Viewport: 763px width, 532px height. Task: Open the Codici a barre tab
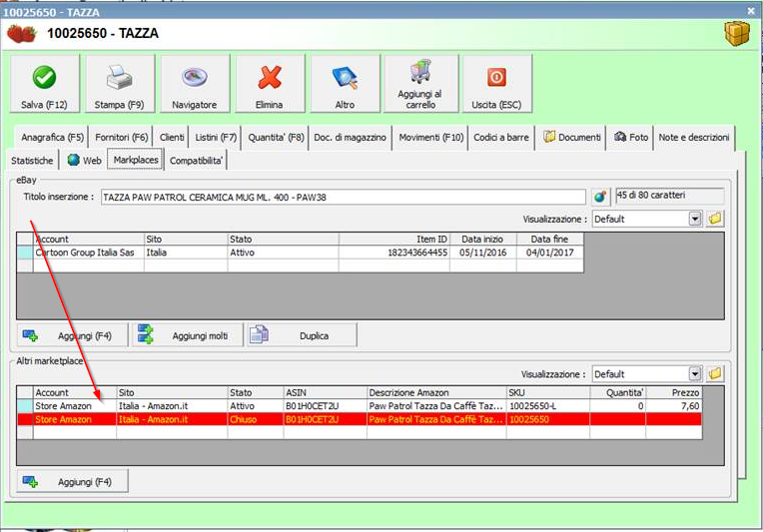[x=501, y=138]
